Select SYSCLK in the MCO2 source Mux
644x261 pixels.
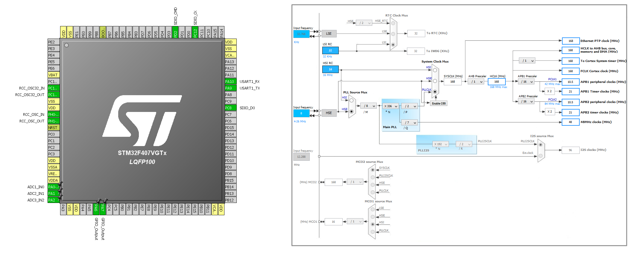coord(373,170)
